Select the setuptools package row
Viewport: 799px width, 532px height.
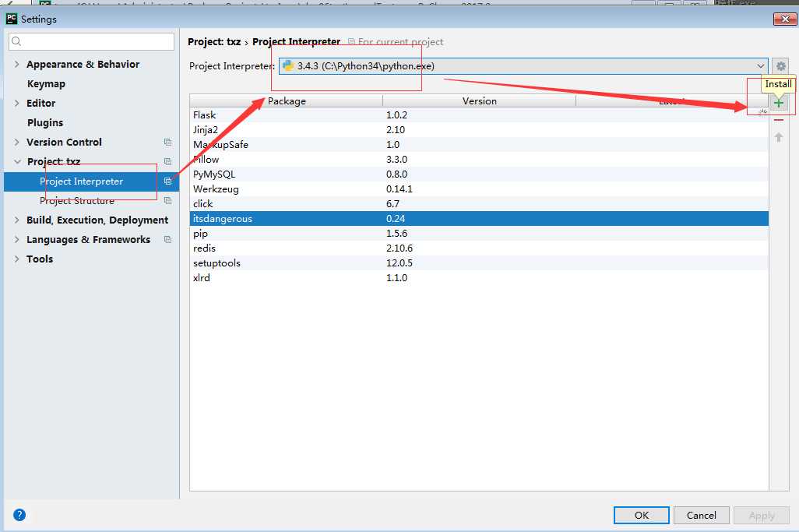point(479,263)
